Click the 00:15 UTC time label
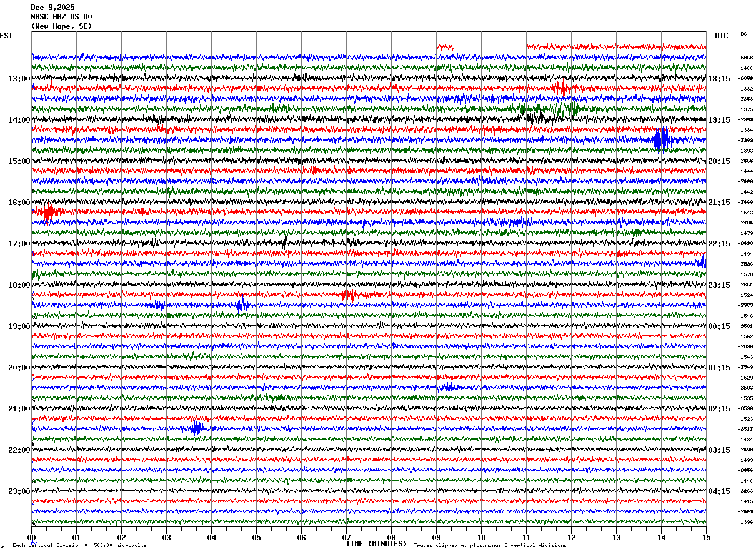This screenshot has height=554, width=756. [x=719, y=326]
